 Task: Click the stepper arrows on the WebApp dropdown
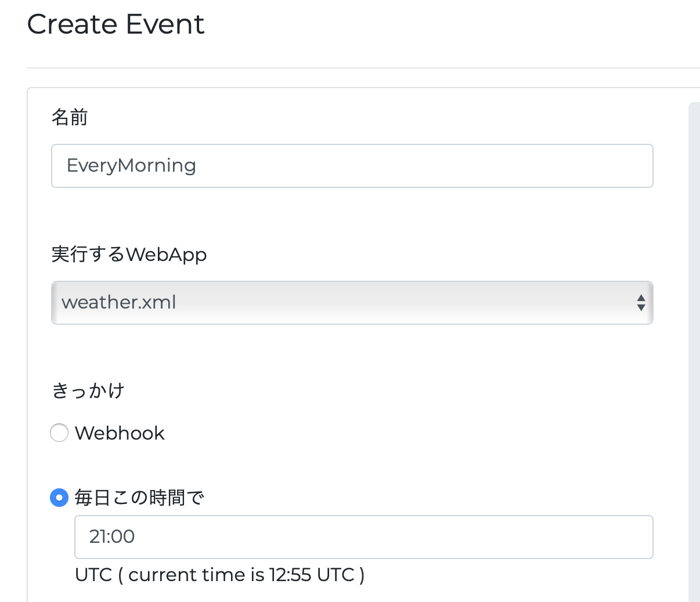tap(640, 302)
